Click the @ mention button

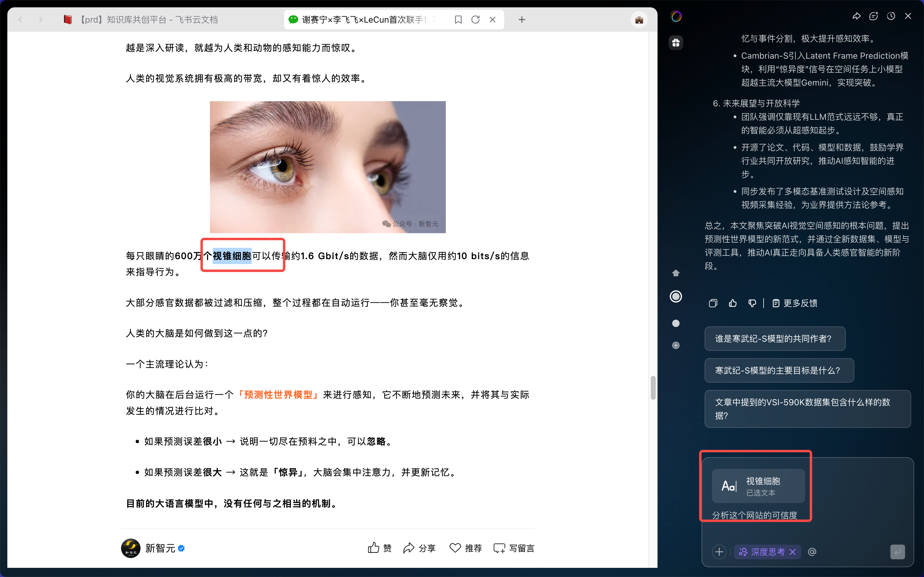click(812, 552)
